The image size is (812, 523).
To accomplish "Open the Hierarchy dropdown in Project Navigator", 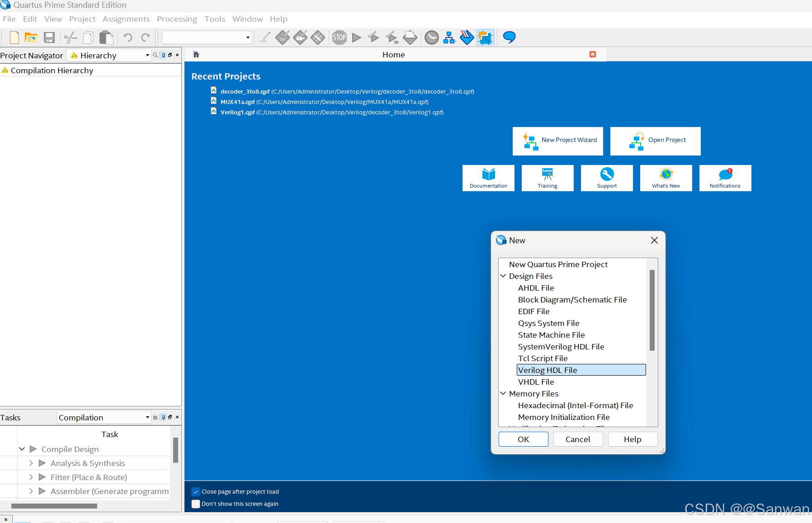I will [109, 55].
